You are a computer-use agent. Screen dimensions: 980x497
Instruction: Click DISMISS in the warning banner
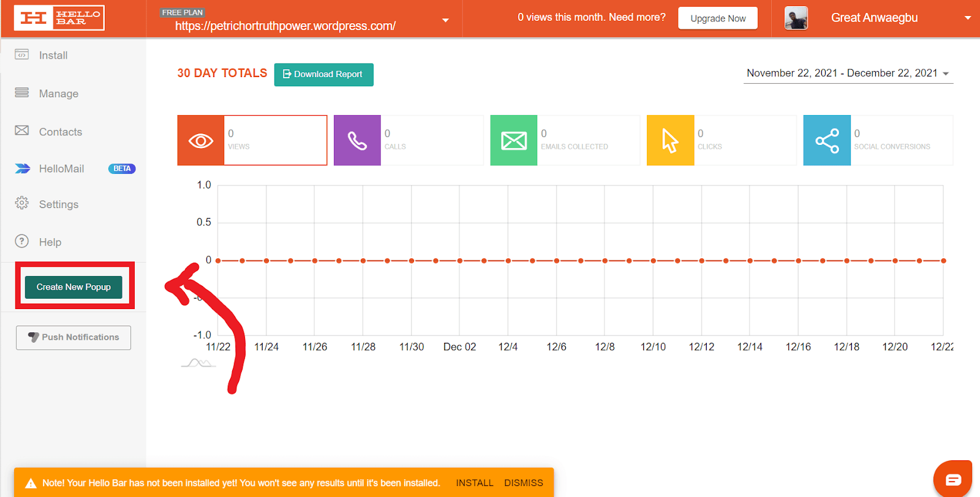(x=524, y=483)
